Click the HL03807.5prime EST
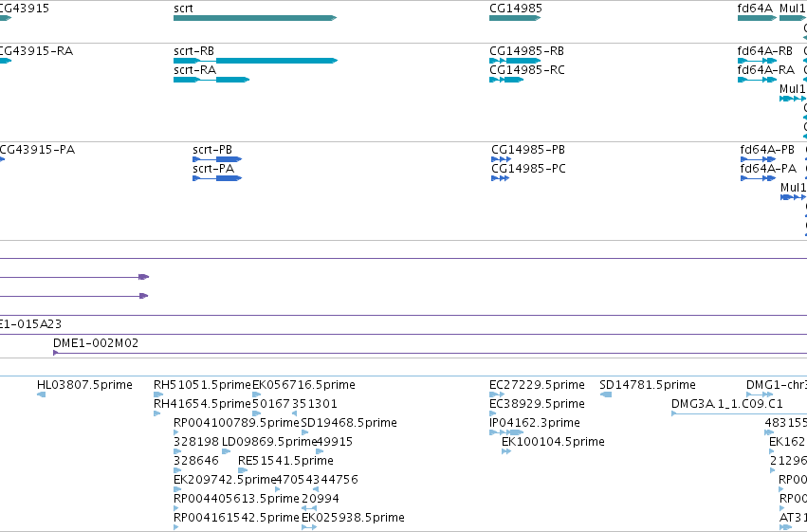807x532 pixels. [41, 394]
